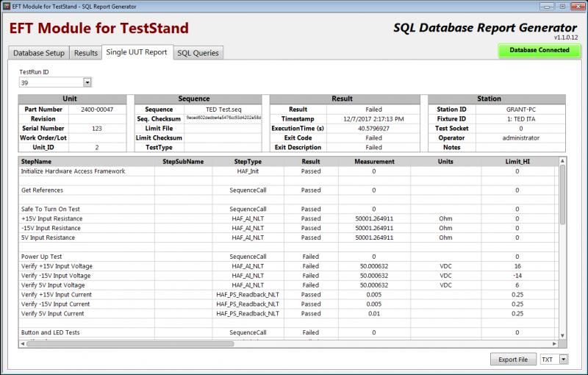Select 'Verify +15V Input Current' step

click(287, 295)
